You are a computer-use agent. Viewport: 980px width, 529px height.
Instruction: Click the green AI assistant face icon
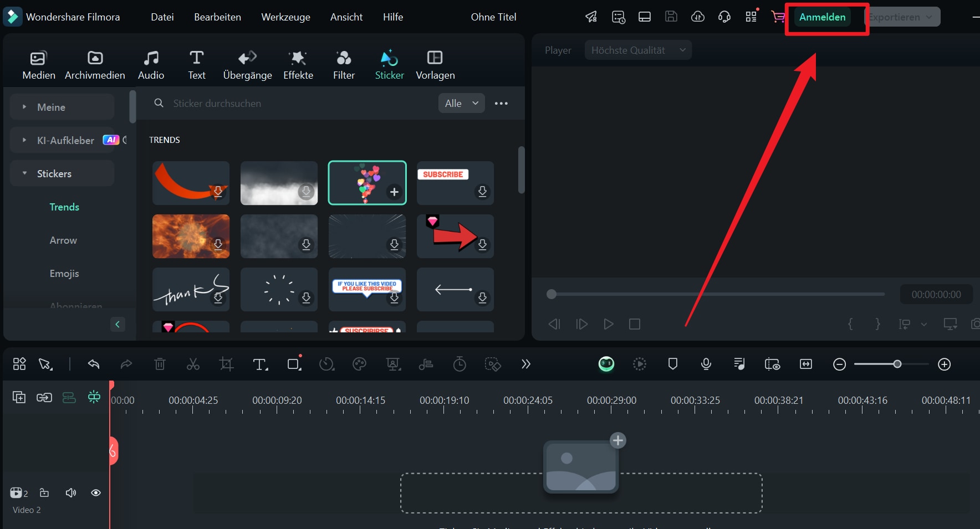point(606,364)
